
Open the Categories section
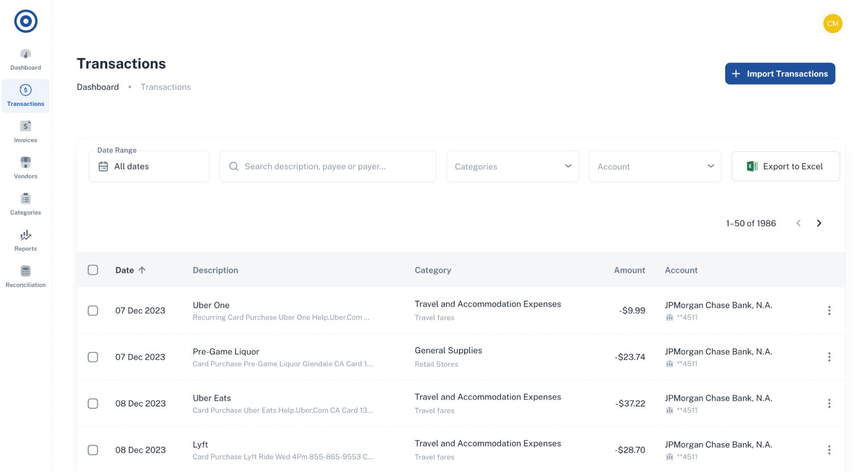tap(26, 204)
